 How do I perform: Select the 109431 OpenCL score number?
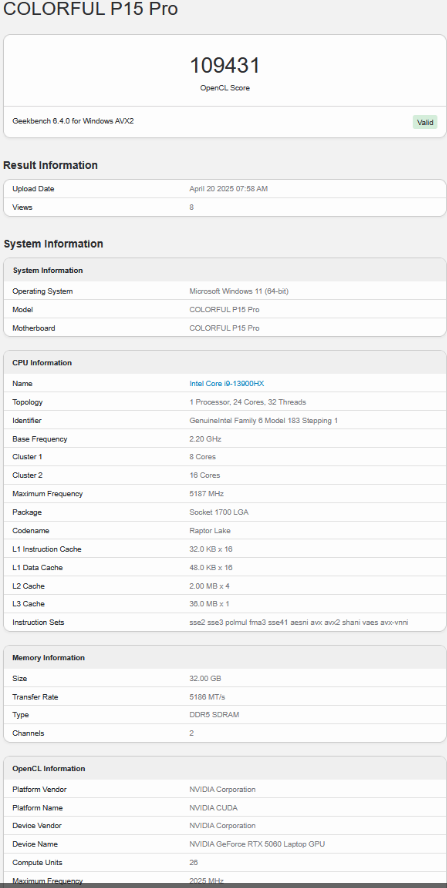point(225,66)
